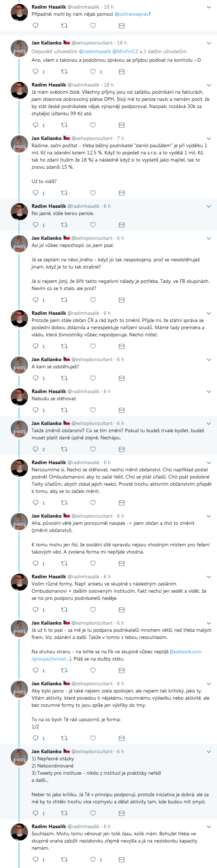Retweet Radim's "Nebudu se stěhovat" tweet

[64, 410]
